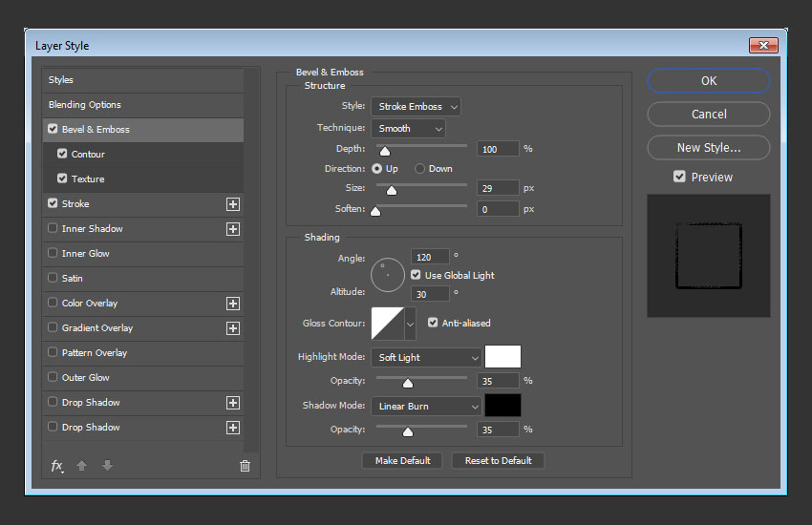Image resolution: width=812 pixels, height=525 pixels.
Task: Open the Satin effect settings
Action: (x=73, y=279)
